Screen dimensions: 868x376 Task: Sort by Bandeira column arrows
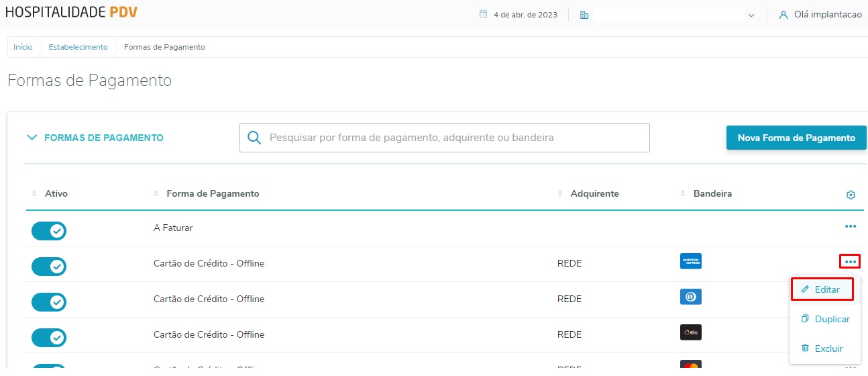[x=684, y=194]
